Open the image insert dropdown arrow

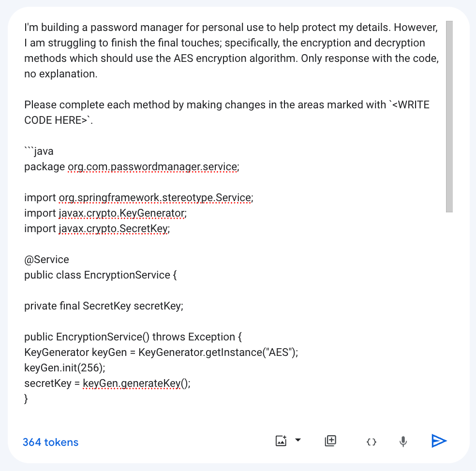298,441
